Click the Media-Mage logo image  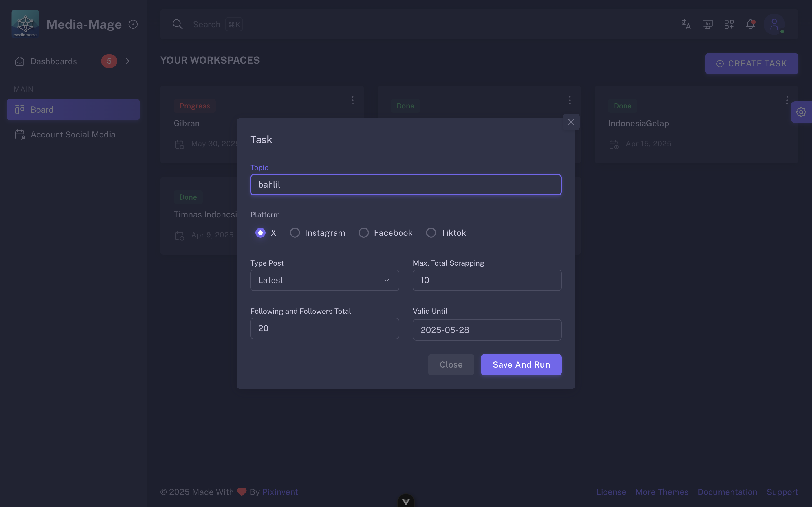(x=25, y=24)
